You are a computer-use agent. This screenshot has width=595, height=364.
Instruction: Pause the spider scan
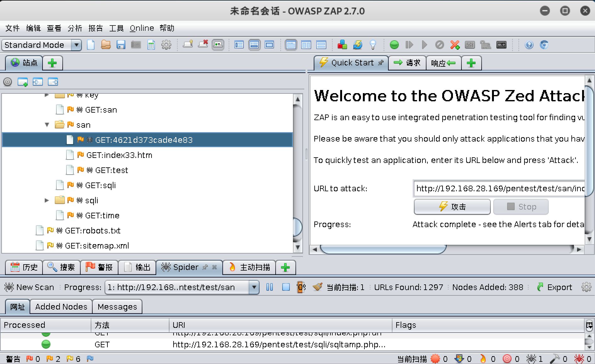pos(270,287)
